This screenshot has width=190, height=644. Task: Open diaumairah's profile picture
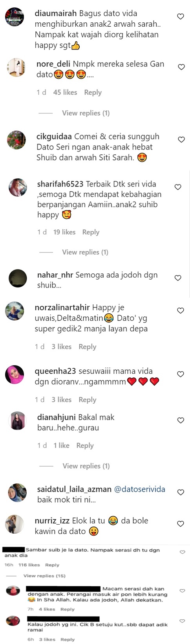point(15,17)
